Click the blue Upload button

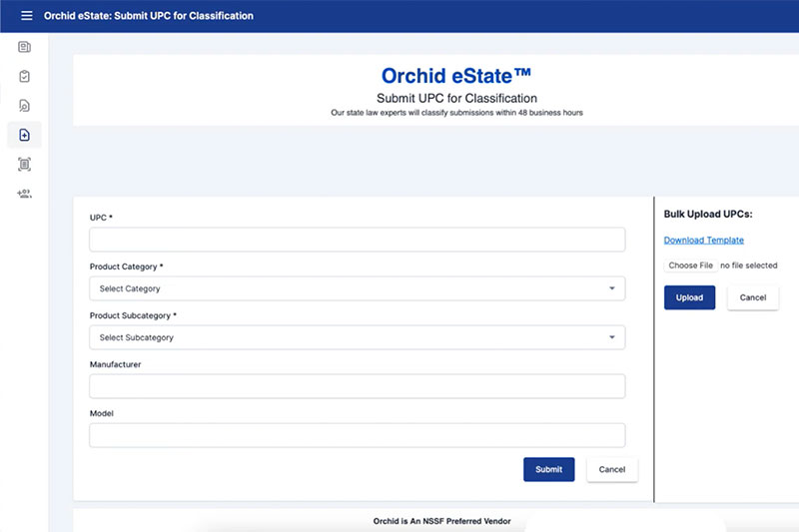coord(689,297)
